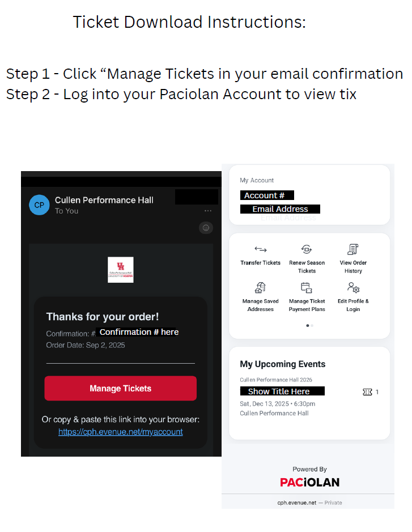This screenshot has height=532, width=412.
Task: Click the second page indicator dot
Action: tap(312, 326)
